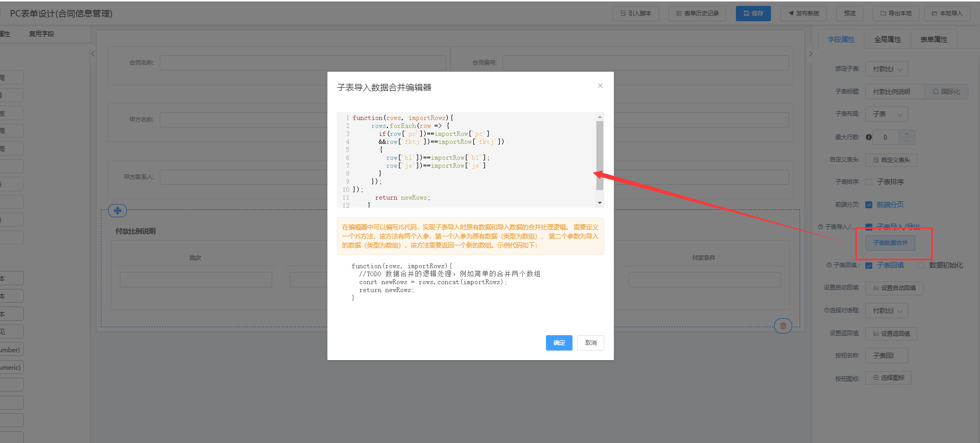Toggle the 数据初始化 checkbox
Viewport: 980px width, 443px height.
pyautogui.click(x=921, y=265)
